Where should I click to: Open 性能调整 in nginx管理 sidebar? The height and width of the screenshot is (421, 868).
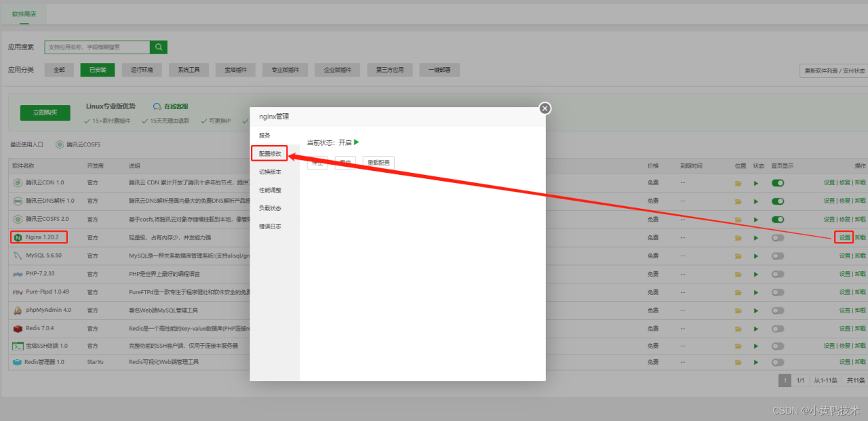[270, 191]
